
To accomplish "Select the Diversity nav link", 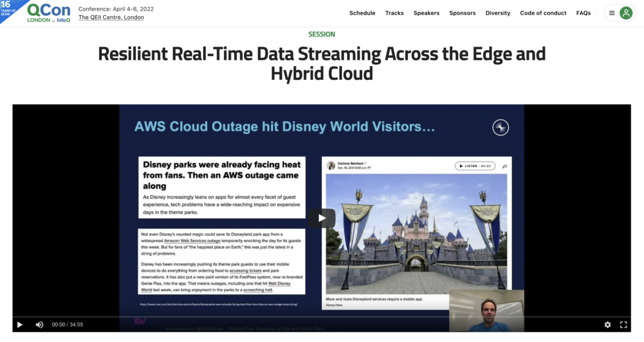I will pyautogui.click(x=498, y=13).
